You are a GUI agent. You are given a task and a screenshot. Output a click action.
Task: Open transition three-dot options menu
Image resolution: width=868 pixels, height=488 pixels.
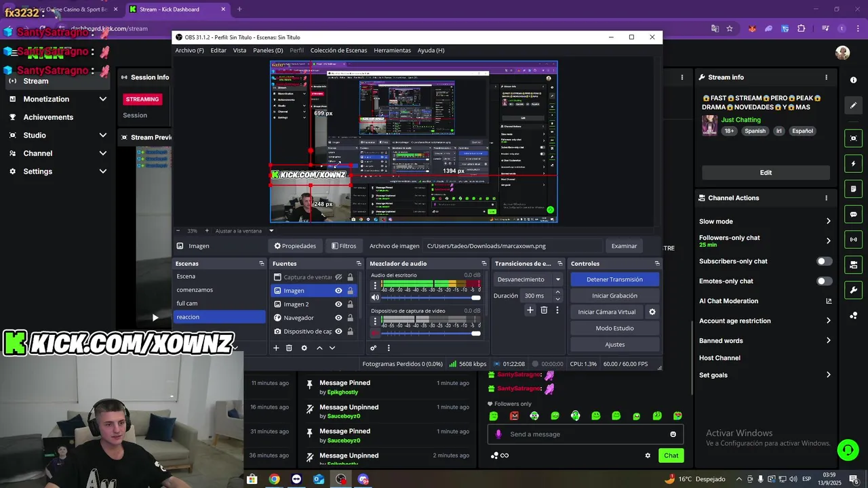[x=557, y=310]
